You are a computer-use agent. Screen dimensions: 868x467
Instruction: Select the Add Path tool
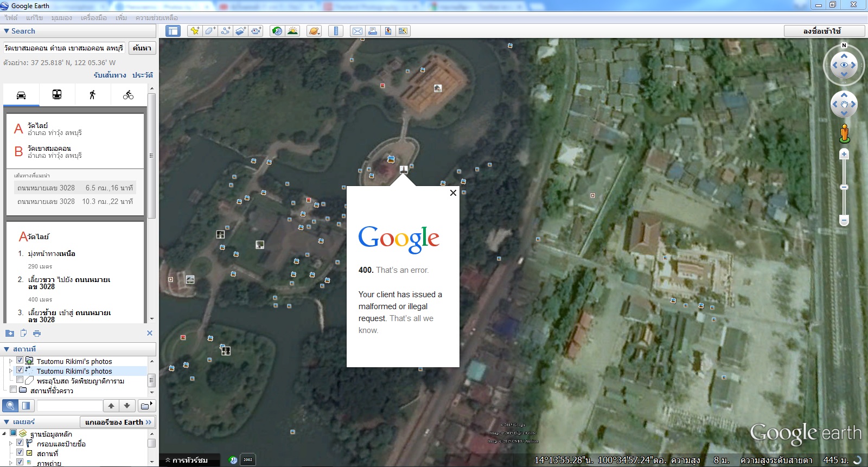[225, 31]
